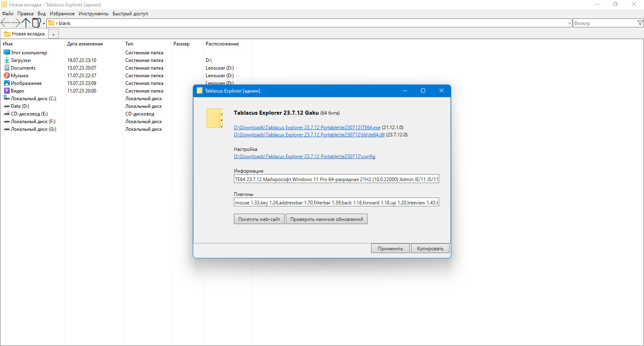This screenshot has height=346, width=644.
Task: Sort by the Тип column header
Action: [147, 44]
